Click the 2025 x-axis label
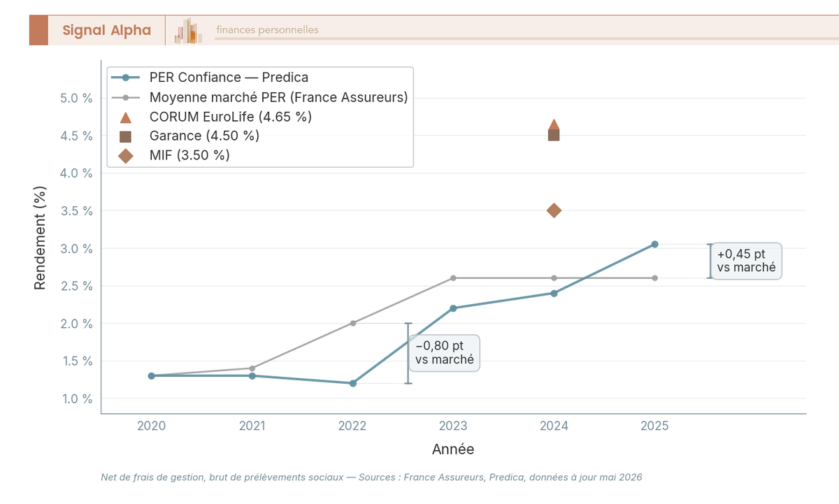The height and width of the screenshot is (504, 839). (x=654, y=426)
